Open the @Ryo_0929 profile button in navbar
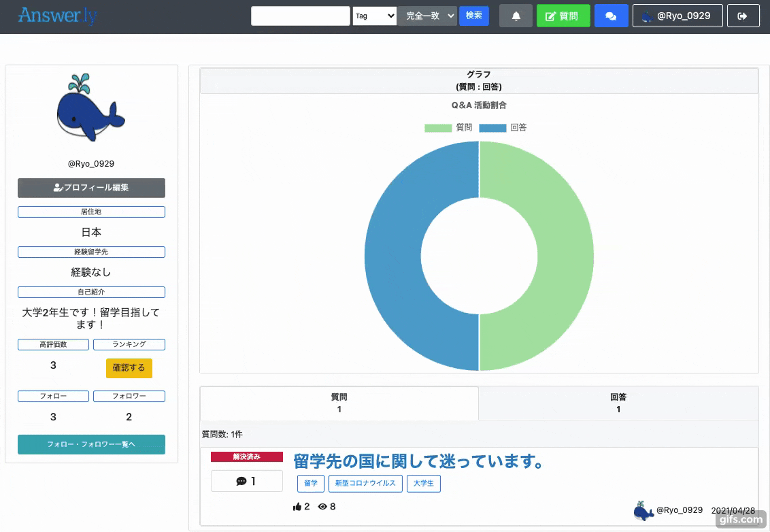The width and height of the screenshot is (770, 532). click(677, 16)
